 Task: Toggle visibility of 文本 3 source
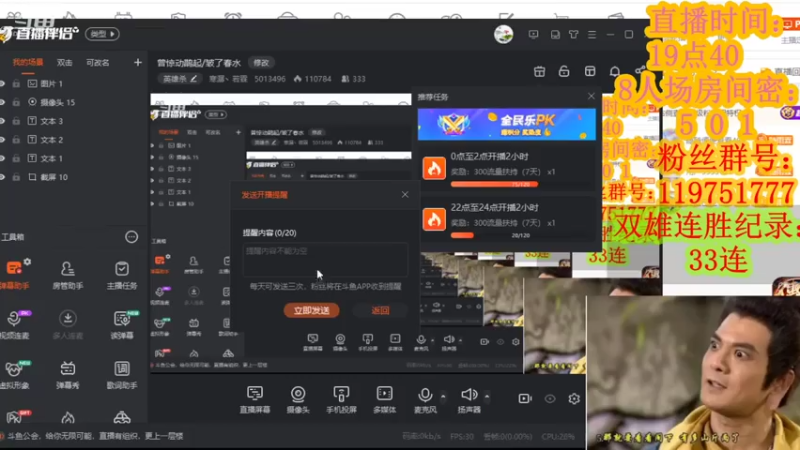click(x=2, y=121)
